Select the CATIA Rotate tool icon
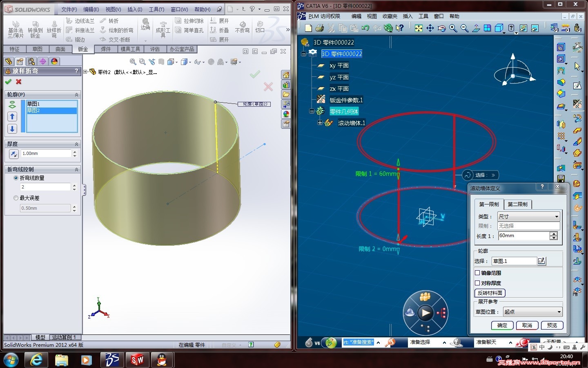This screenshot has height=368, width=588. 441,28
